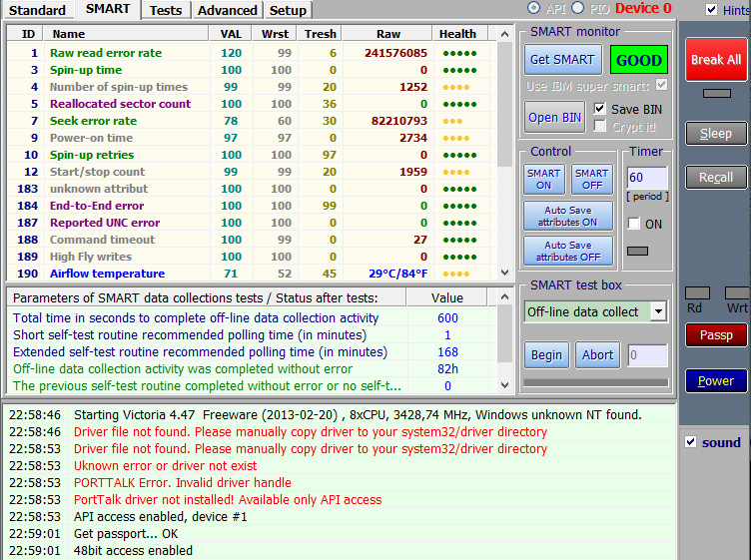
Task: Click the Timer period input field
Action: (x=646, y=178)
